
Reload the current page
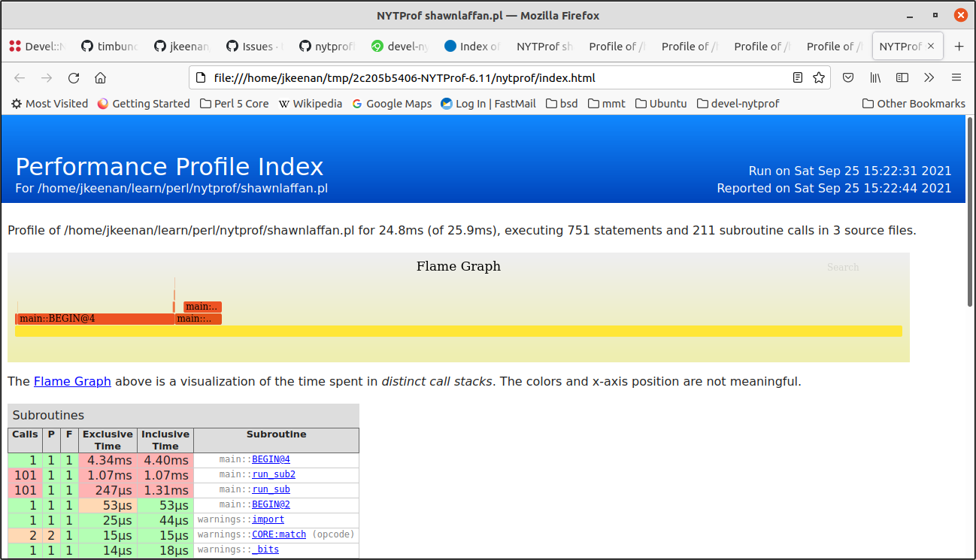74,77
